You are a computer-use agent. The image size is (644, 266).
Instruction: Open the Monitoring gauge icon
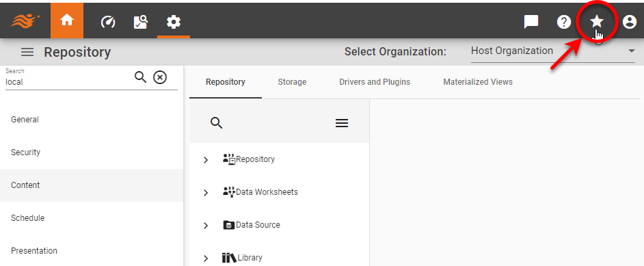coord(107,22)
